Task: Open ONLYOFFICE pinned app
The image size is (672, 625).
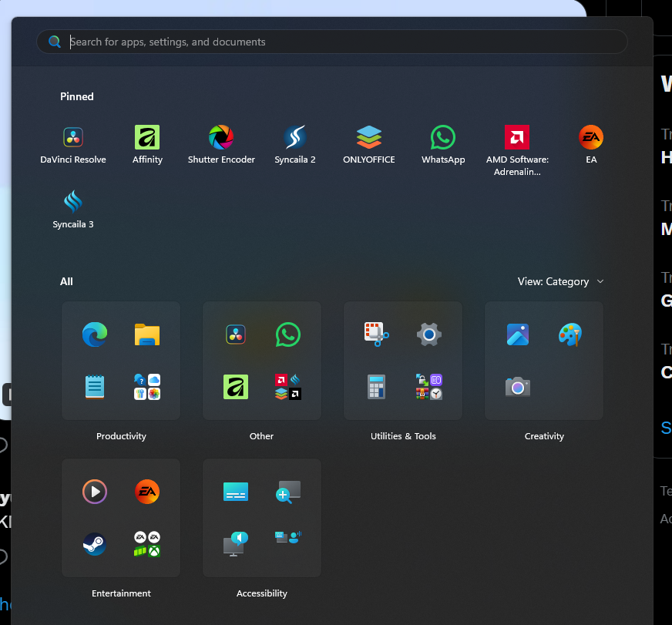Action: coord(369,146)
